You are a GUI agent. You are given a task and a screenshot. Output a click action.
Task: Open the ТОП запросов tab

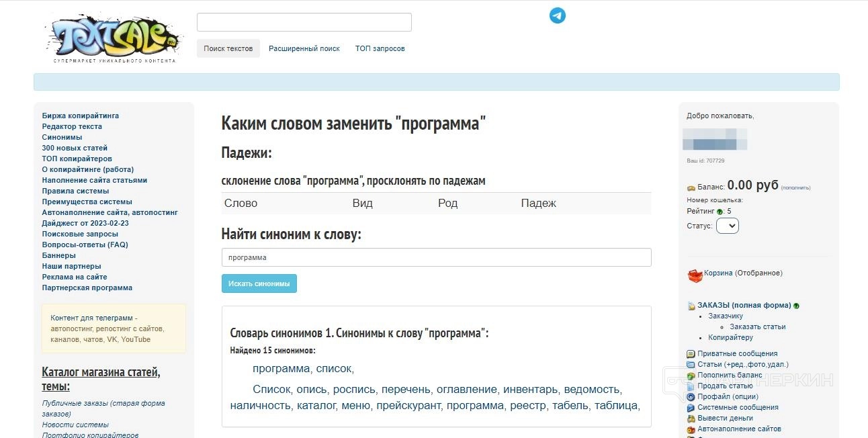(x=380, y=48)
